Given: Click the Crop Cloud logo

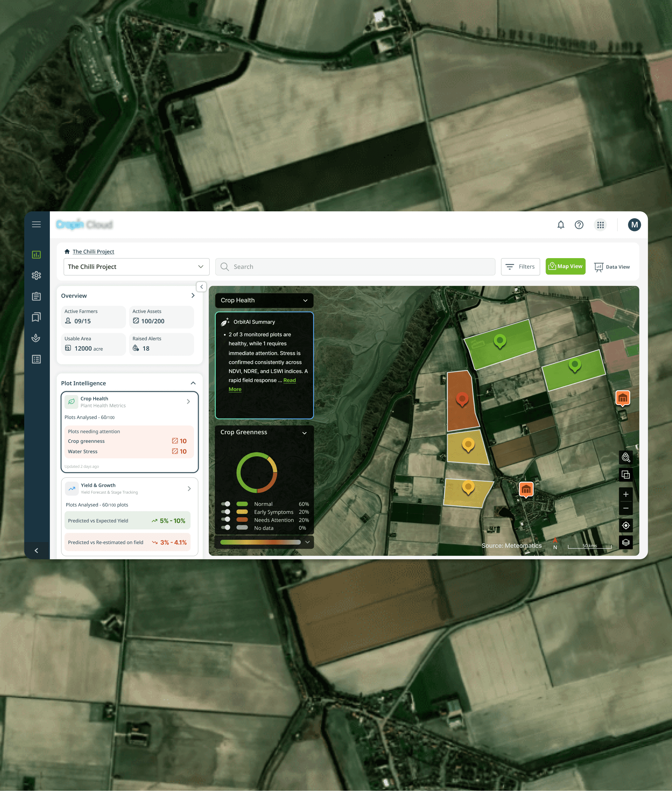Looking at the screenshot, I should (84, 225).
